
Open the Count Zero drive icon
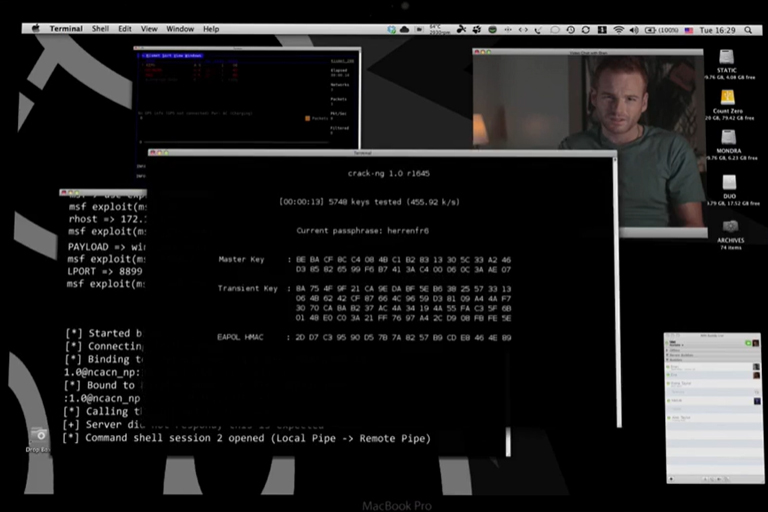[727, 98]
